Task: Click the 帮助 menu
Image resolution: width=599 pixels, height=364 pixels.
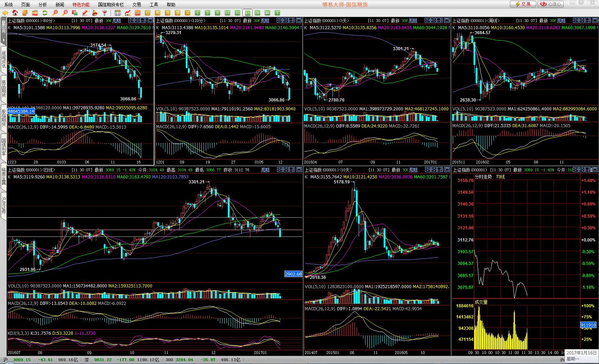Action: (x=171, y=5)
